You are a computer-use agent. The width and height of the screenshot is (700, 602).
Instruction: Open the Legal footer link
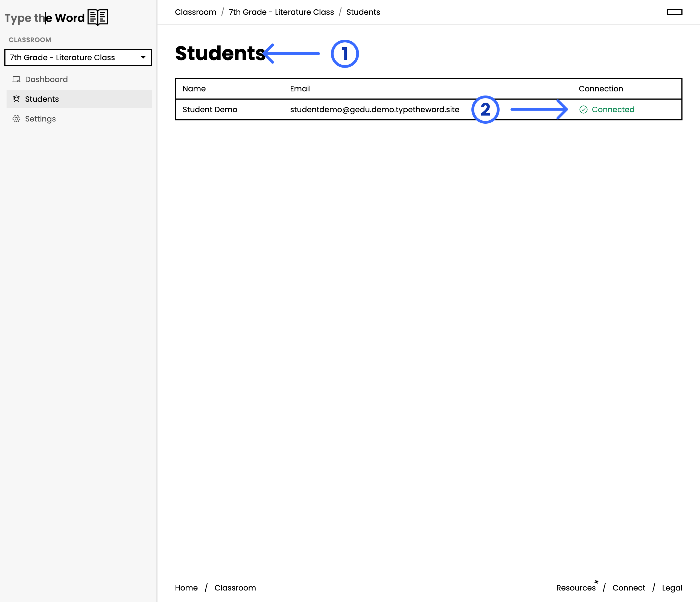672,588
